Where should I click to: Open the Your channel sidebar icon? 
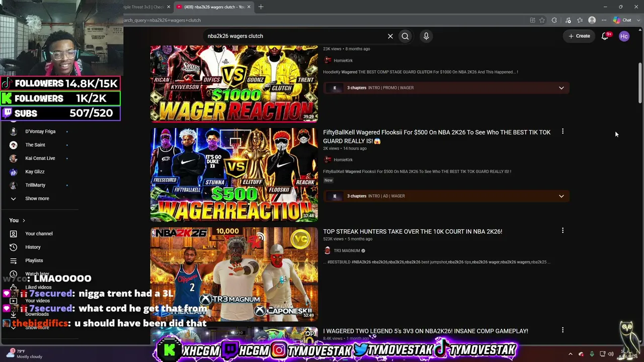pyautogui.click(x=14, y=234)
